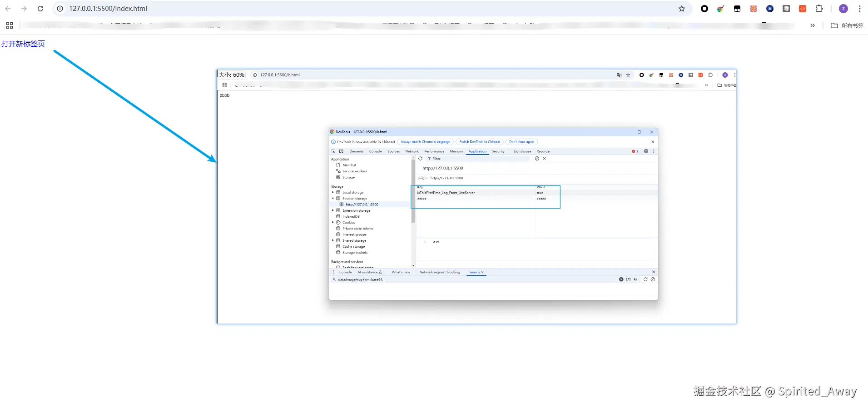Open the Chrome three-dot menu
The image size is (868, 409).
pos(860,9)
